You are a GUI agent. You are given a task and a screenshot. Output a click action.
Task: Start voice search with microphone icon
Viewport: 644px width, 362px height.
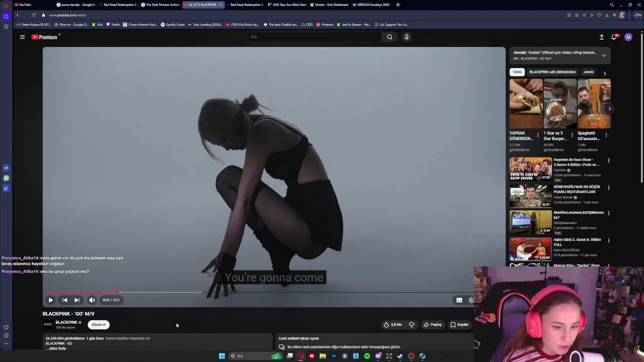coord(407,37)
